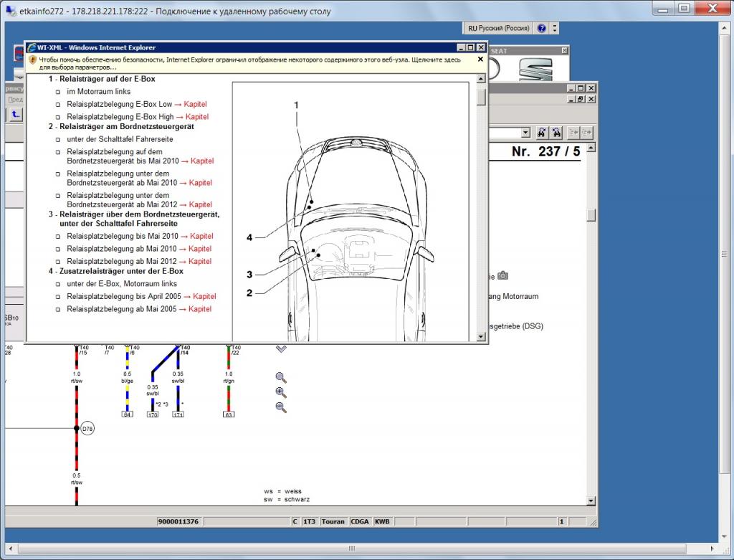Click the greyed list icon with left arrow

[x=573, y=133]
